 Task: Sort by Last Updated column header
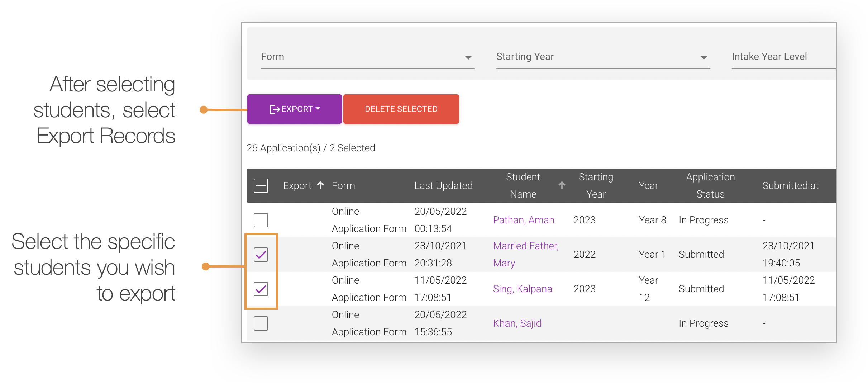click(443, 185)
